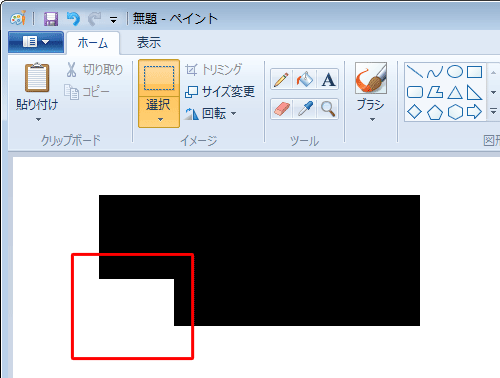Choose the Hexagon shape
The width and height of the screenshot is (500, 378).
tap(455, 112)
